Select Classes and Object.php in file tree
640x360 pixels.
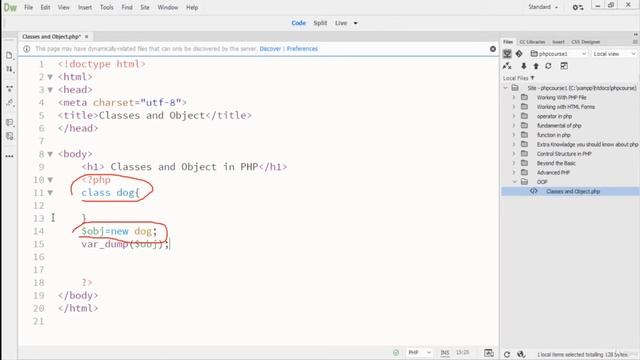pyautogui.click(x=573, y=191)
